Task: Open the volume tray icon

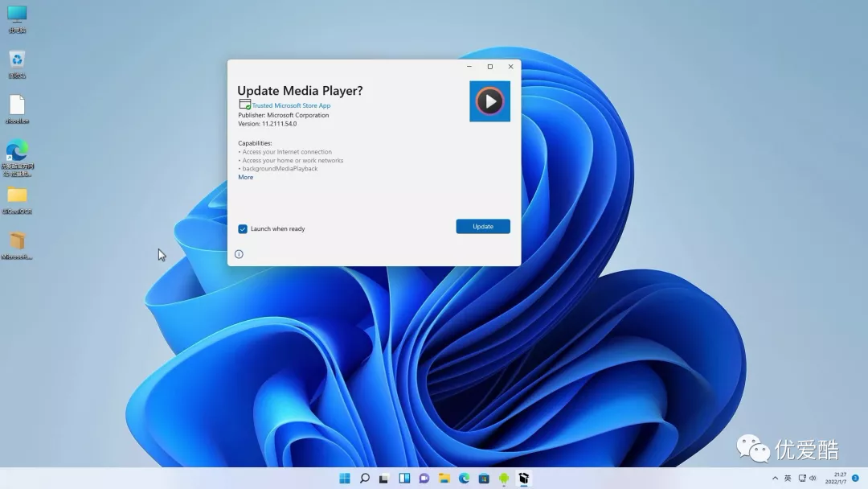Action: point(813,478)
